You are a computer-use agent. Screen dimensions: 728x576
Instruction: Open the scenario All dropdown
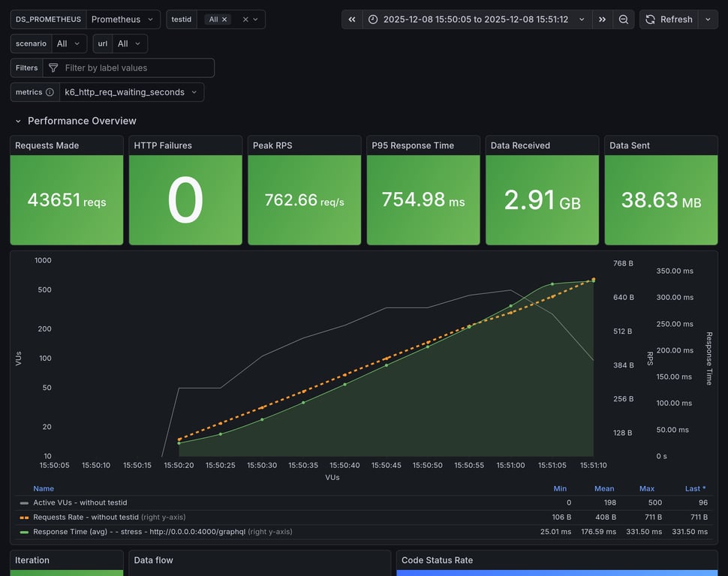point(69,43)
